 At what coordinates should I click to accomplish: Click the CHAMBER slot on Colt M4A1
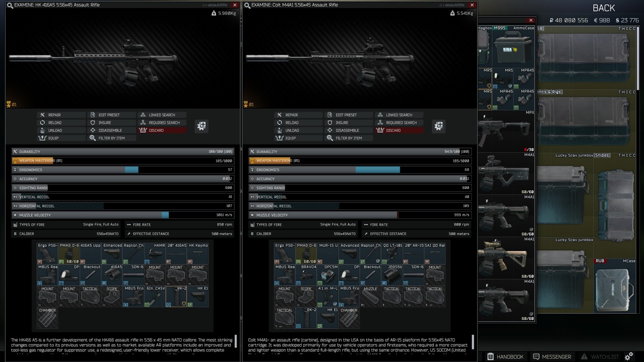pos(349,318)
